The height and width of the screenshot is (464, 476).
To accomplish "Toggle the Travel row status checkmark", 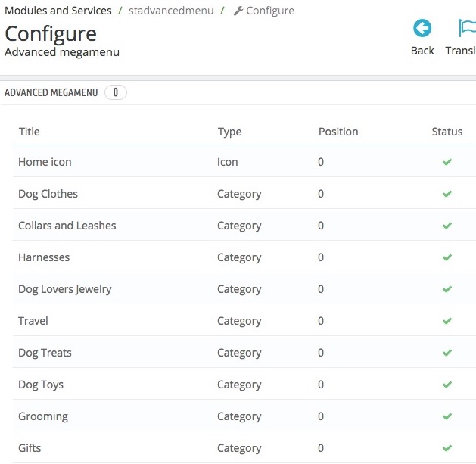I will 447,321.
